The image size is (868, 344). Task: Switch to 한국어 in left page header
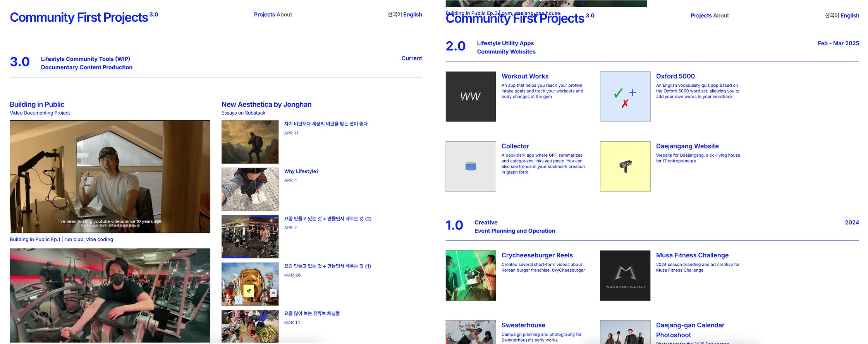[395, 14]
